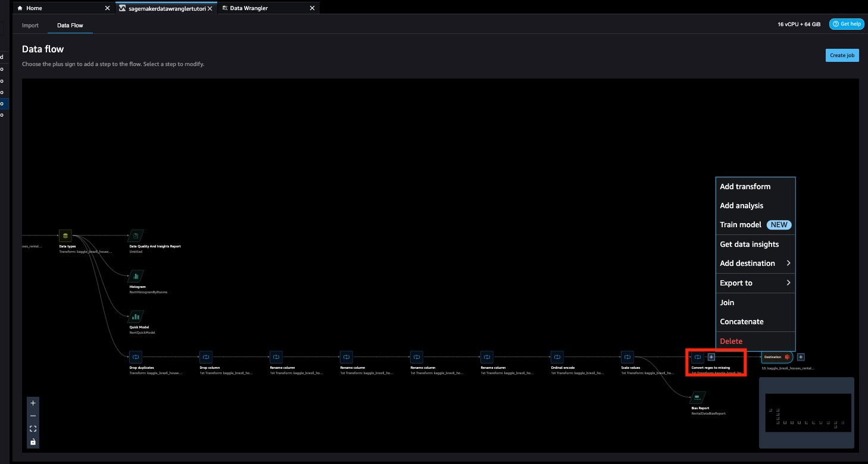
Task: Select the Convert regex to missing node icon
Action: click(x=698, y=357)
